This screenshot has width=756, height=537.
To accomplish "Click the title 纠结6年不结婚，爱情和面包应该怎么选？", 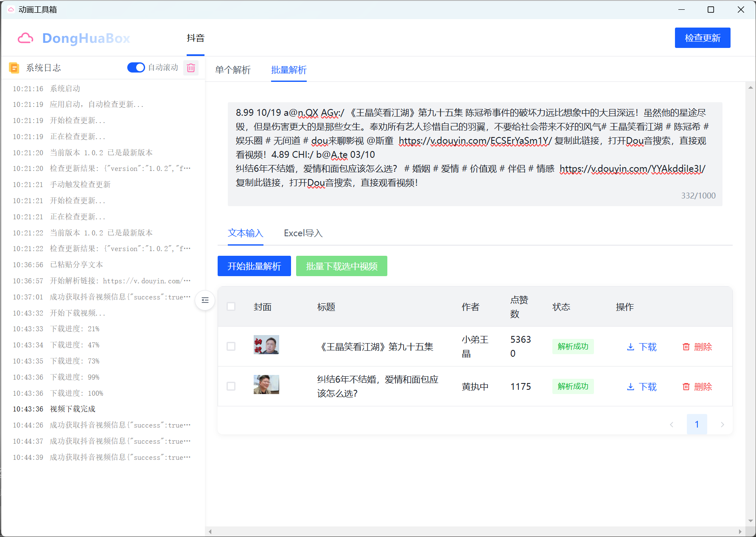I will [378, 386].
